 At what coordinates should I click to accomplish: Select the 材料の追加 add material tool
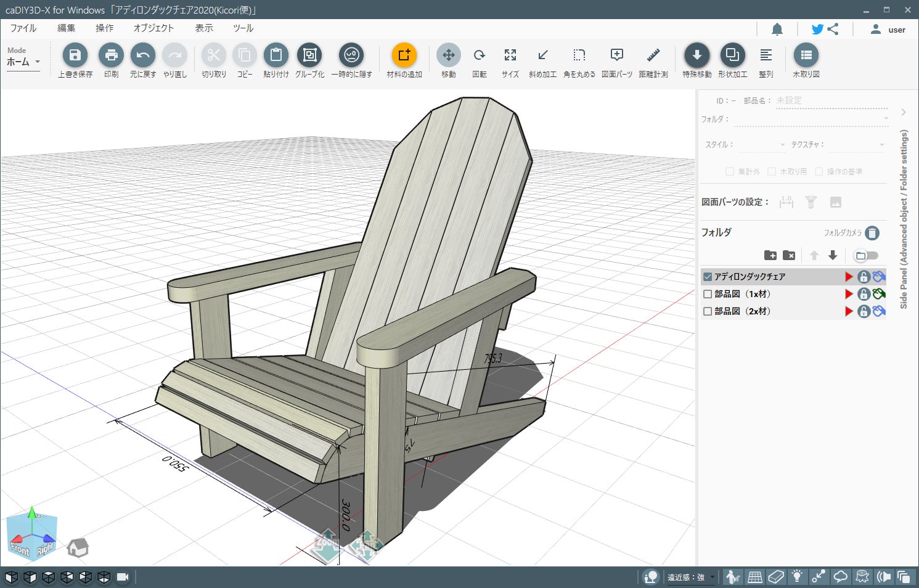coord(404,55)
